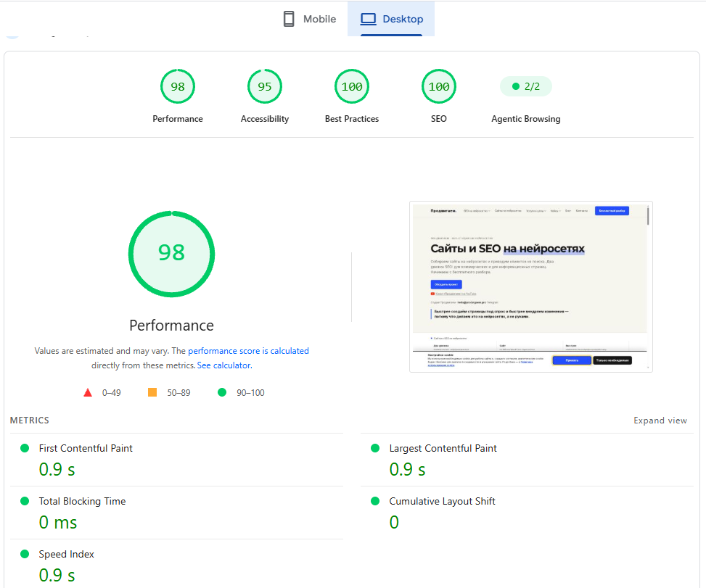Select the Desktop tab

pos(391,19)
